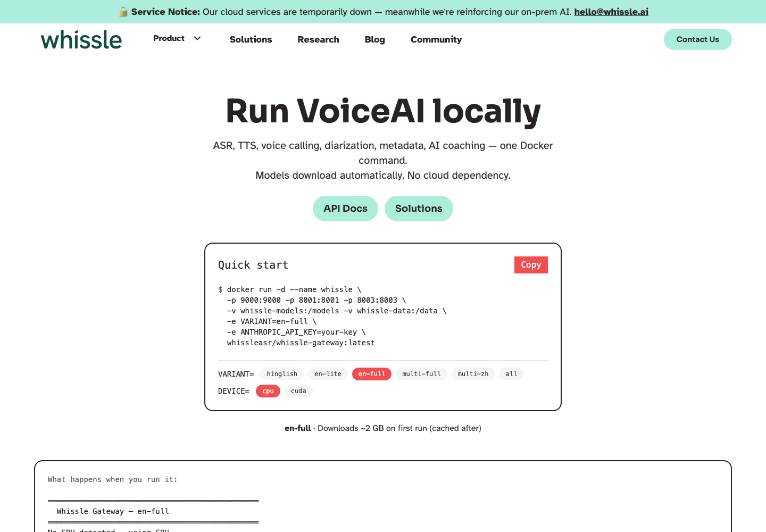Click 'Models download automatically' sentence
Viewport: 766px width, 532px height.
[x=330, y=176]
